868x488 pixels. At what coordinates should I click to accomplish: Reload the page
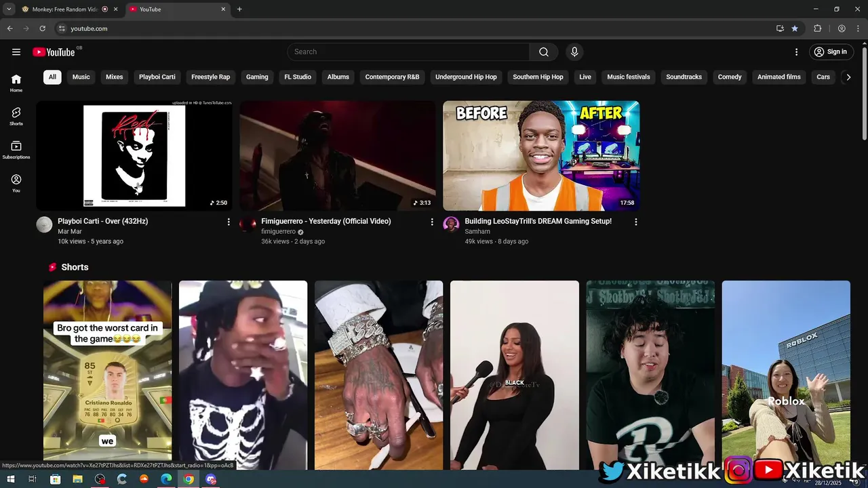[42, 28]
